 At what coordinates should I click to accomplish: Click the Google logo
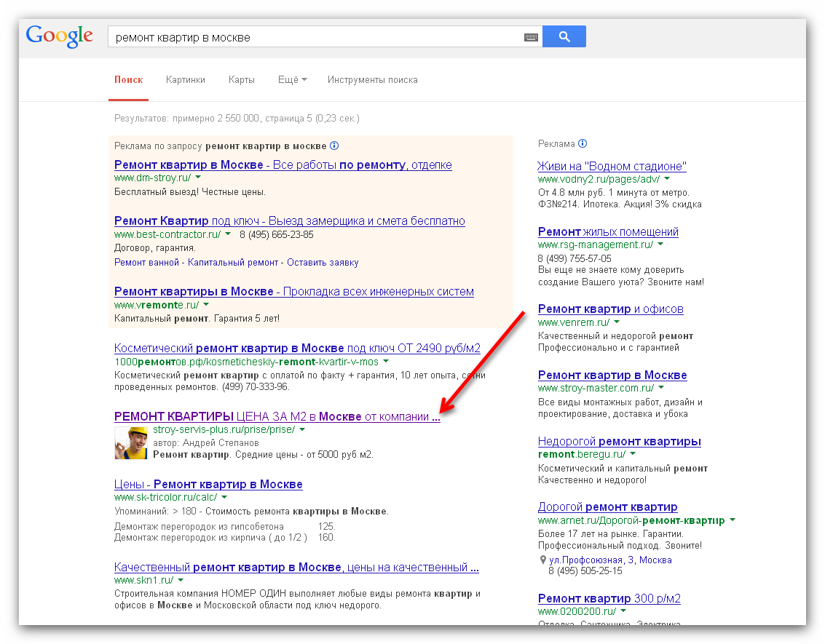click(x=60, y=36)
